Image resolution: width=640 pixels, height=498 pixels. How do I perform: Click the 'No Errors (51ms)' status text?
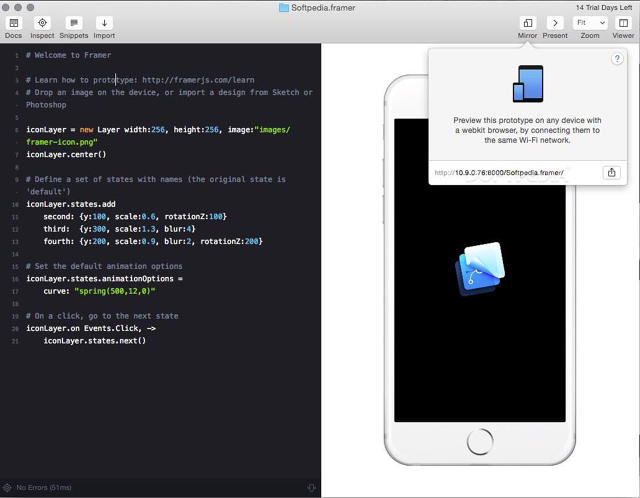tap(44, 487)
